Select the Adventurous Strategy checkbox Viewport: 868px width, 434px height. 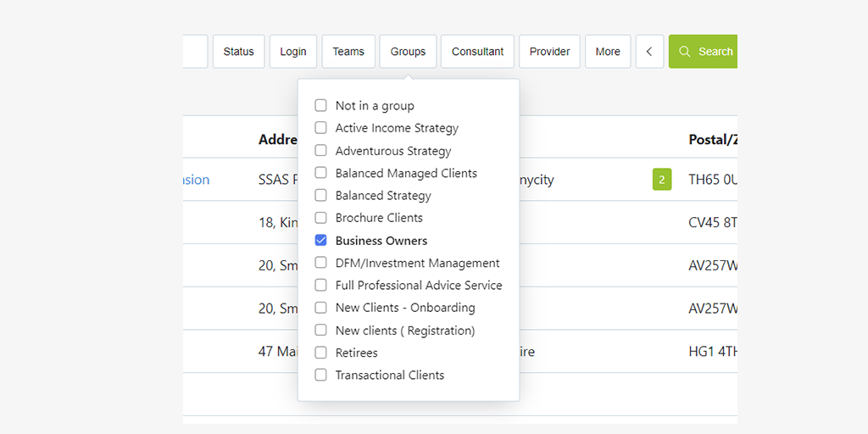321,151
